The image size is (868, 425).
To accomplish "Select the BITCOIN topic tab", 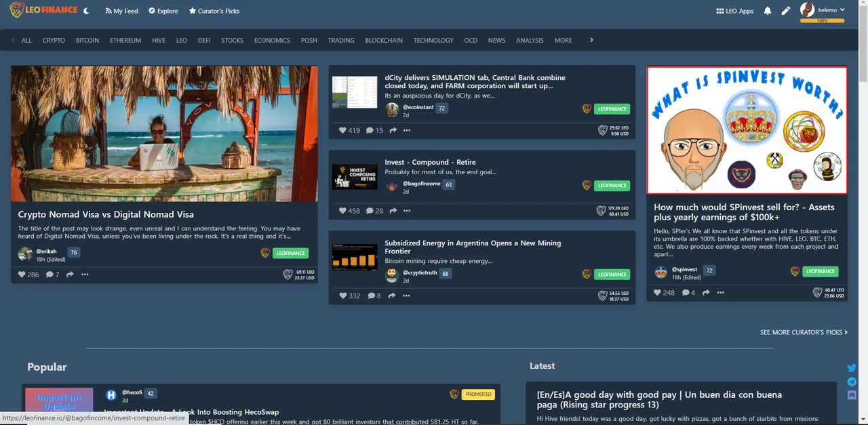I will click(x=87, y=40).
